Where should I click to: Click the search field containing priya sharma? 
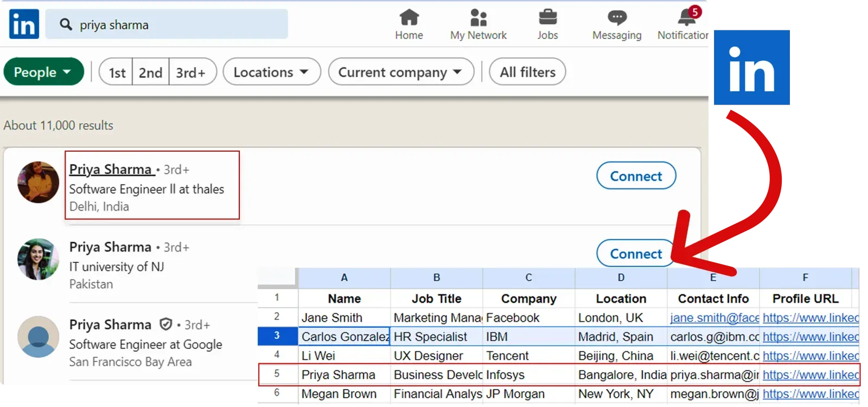(167, 24)
